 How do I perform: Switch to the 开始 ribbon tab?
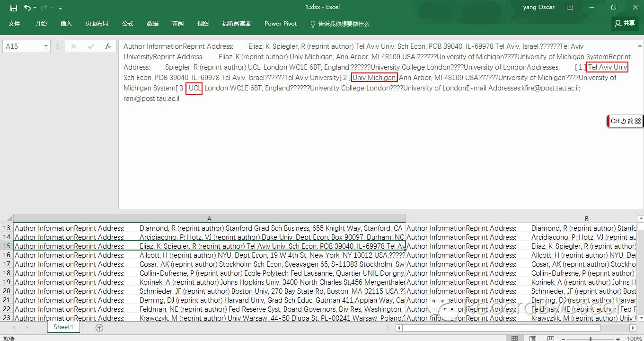[41, 24]
